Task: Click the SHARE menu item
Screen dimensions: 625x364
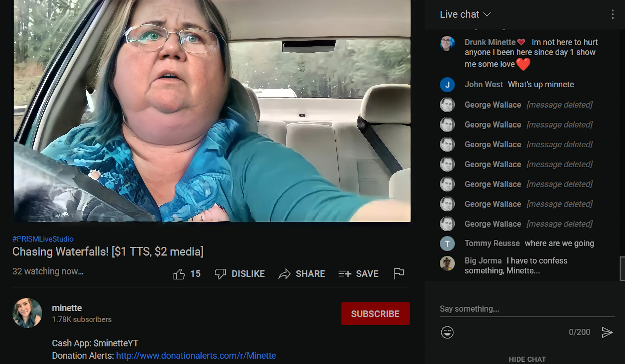Action: (x=302, y=273)
